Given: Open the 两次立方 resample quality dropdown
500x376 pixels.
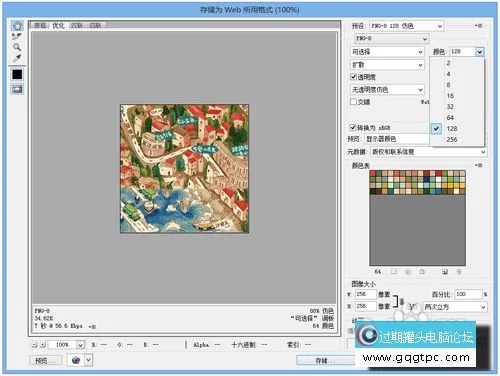Looking at the screenshot, I should 455,307.
